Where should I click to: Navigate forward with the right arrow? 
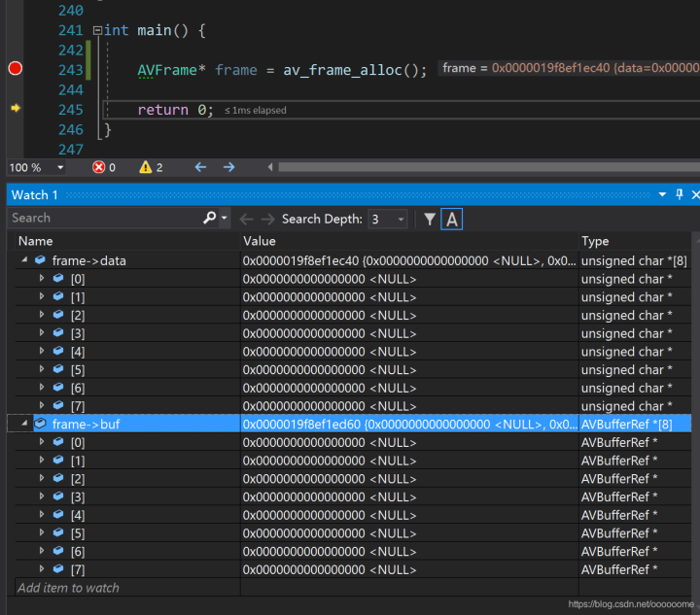[x=228, y=167]
